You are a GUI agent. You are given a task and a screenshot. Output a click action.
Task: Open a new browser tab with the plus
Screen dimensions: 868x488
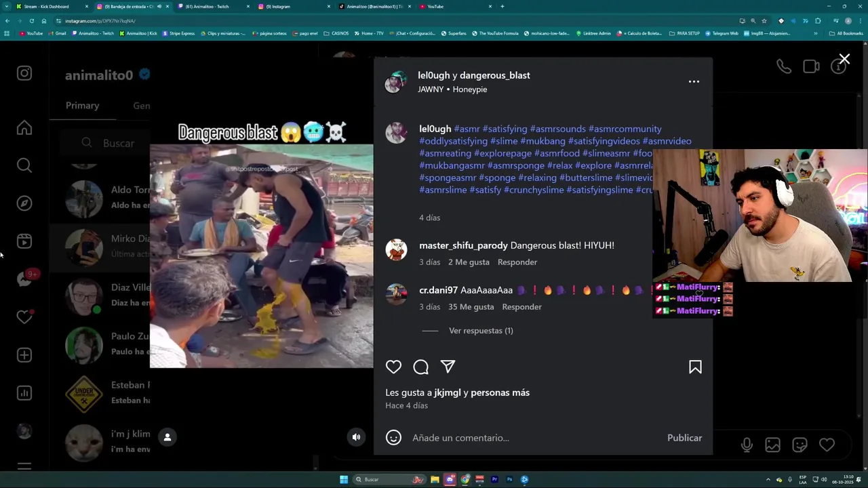point(502,7)
